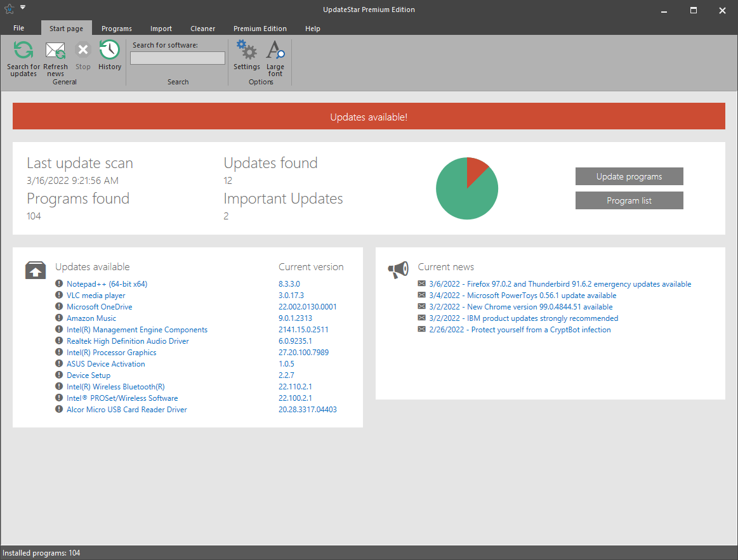The image size is (738, 560).
Task: Open the Microsoft OneDrive update link
Action: click(100, 307)
